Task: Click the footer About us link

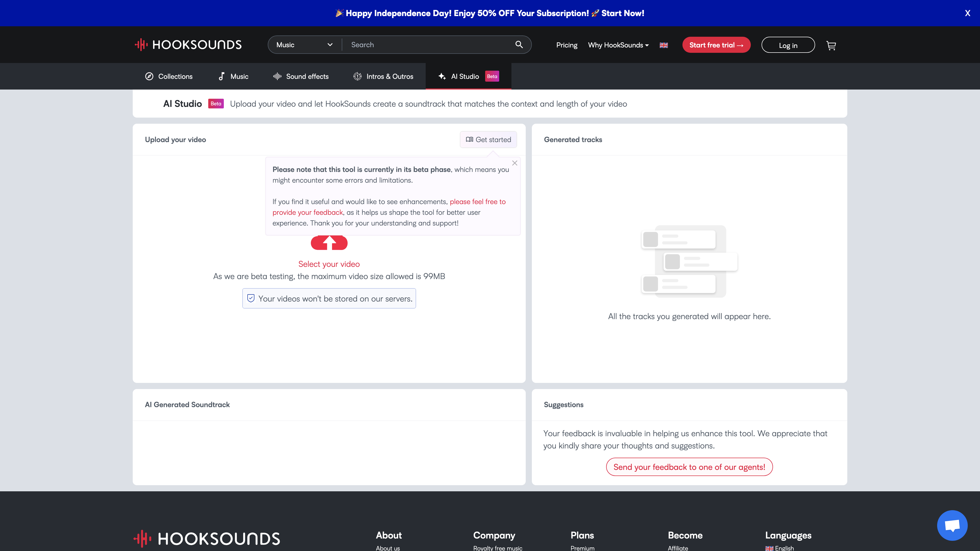Action: (x=388, y=548)
